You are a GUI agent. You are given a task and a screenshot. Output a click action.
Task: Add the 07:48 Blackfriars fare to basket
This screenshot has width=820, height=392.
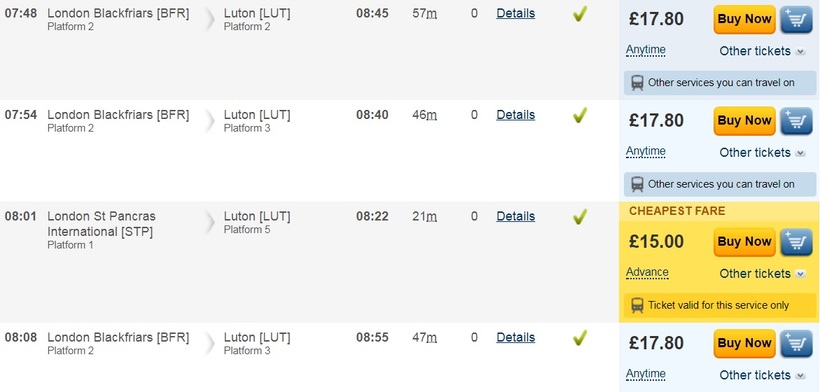point(796,19)
